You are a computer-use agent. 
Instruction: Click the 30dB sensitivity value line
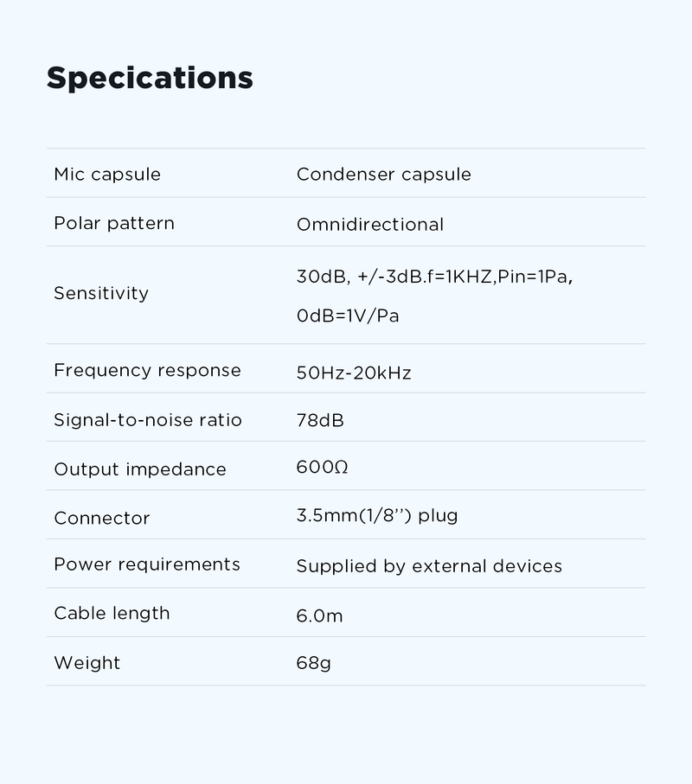pyautogui.click(x=434, y=277)
